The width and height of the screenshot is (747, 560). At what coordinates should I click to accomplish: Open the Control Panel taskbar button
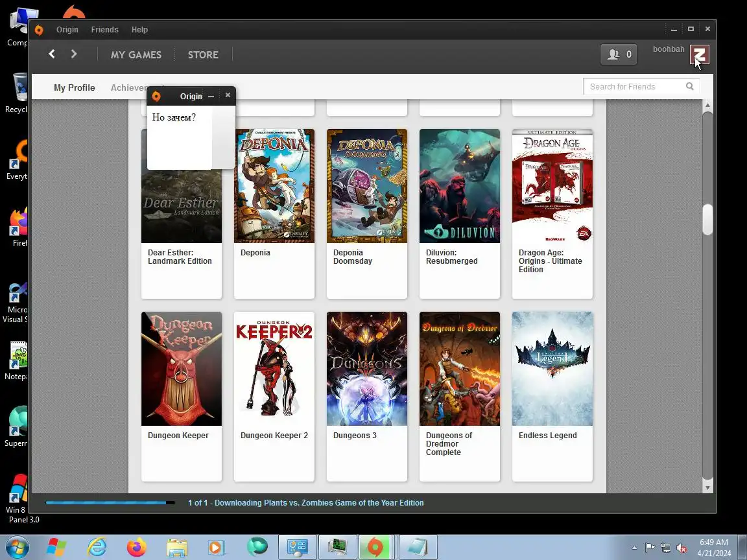(x=297, y=547)
